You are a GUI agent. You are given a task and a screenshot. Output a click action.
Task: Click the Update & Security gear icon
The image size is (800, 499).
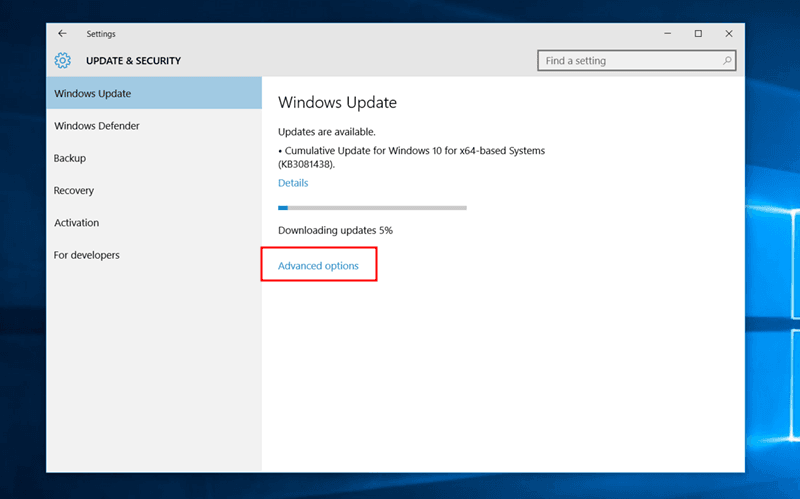click(63, 61)
